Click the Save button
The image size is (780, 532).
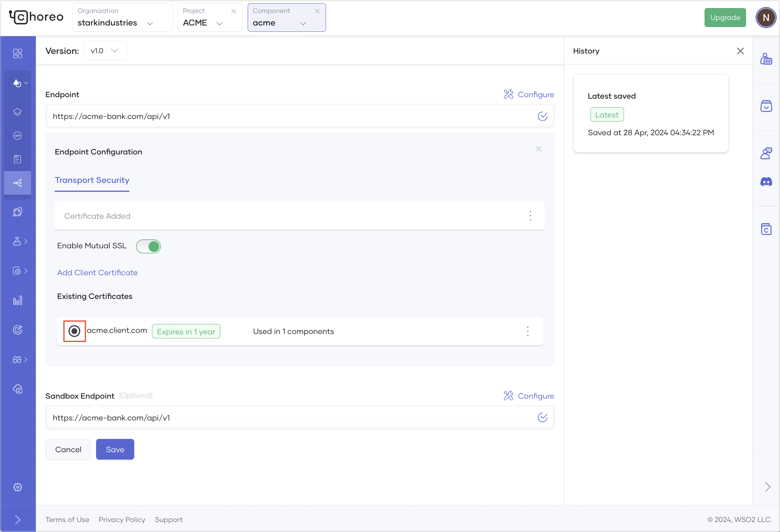click(115, 449)
